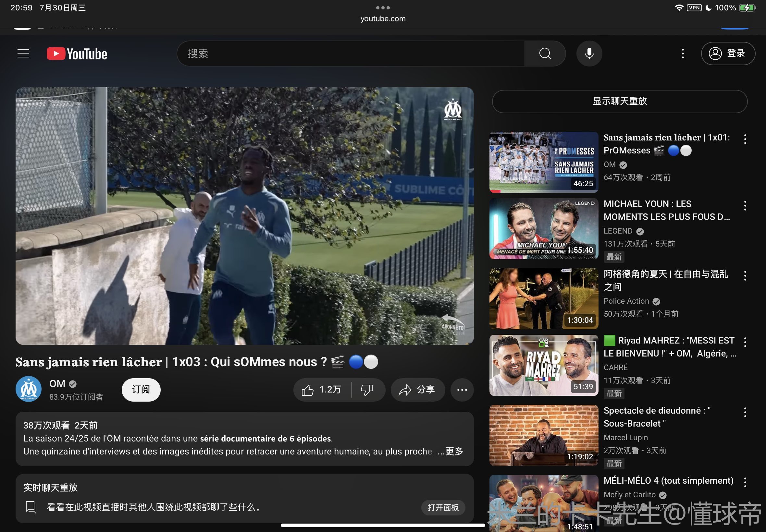Viewport: 766px width, 532px height.
Task: Open the header settings three-dot menu
Action: coord(683,53)
